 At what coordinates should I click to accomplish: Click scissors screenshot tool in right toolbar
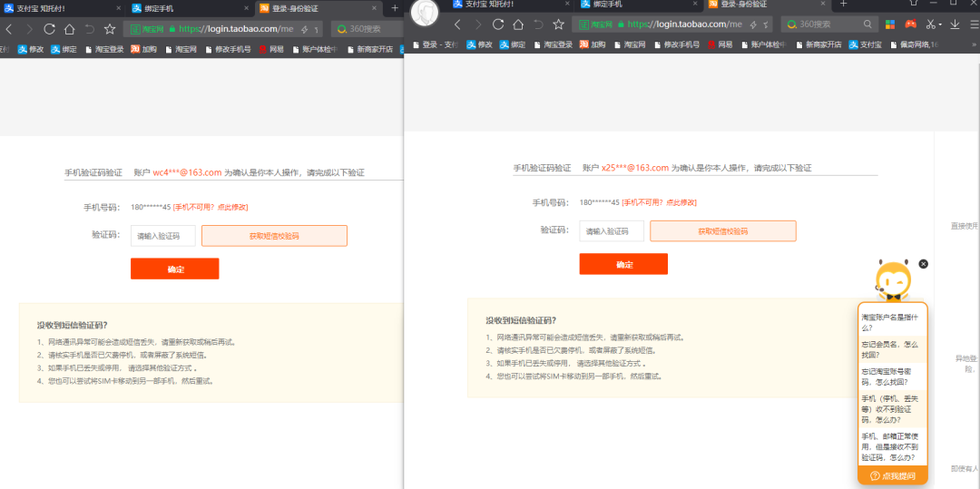click(x=931, y=24)
